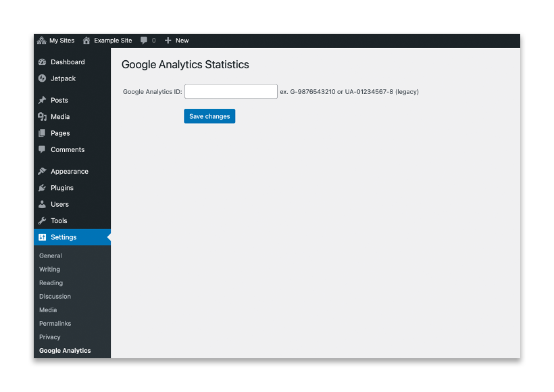Select the Jetpack icon in sidebar
Screen dimensions: 554x392
[x=42, y=78]
